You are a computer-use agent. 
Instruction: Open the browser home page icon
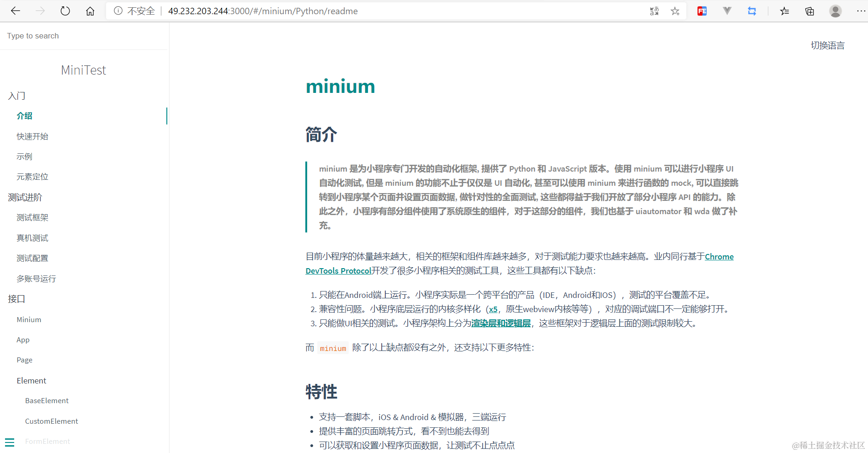90,11
